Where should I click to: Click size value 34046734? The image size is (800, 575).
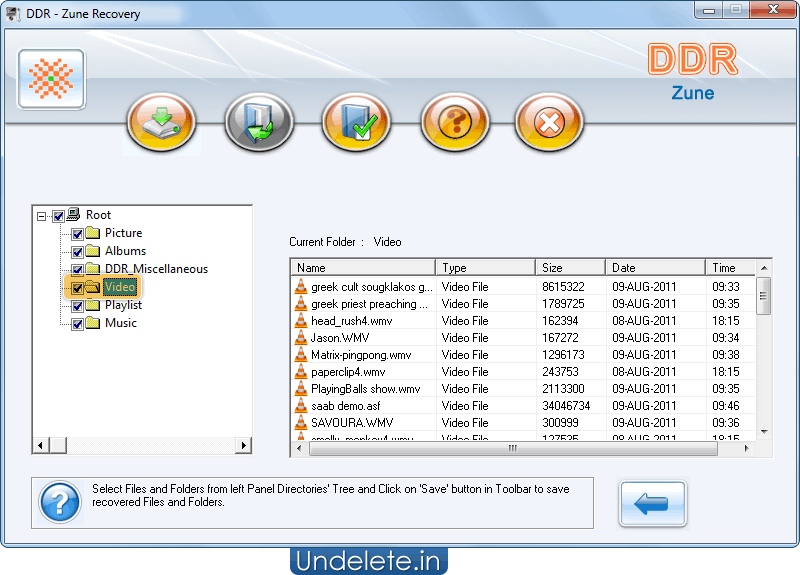(566, 406)
